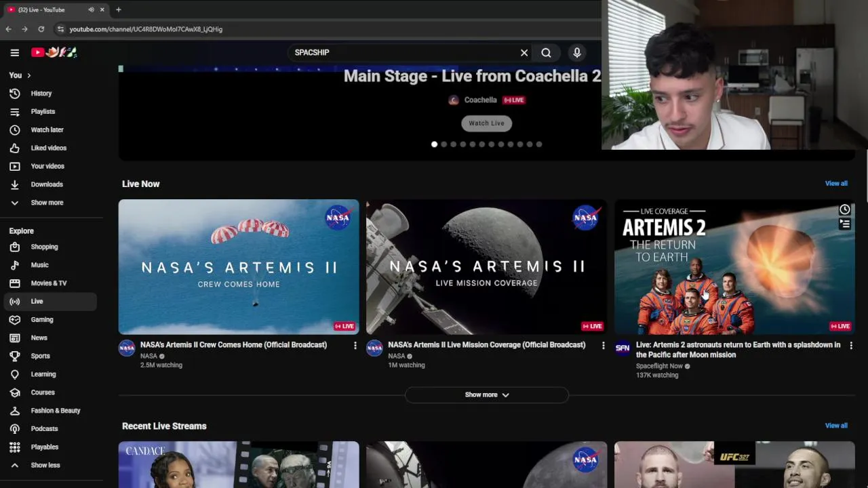The height and width of the screenshot is (488, 868).
Task: Open Spaceflight Now channel name
Action: click(659, 366)
